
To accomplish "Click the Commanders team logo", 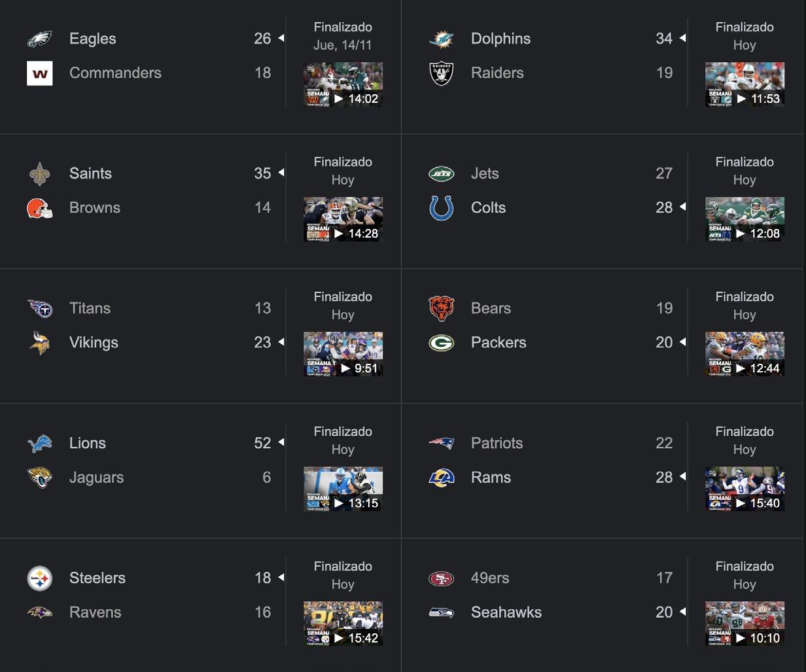I will [39, 73].
